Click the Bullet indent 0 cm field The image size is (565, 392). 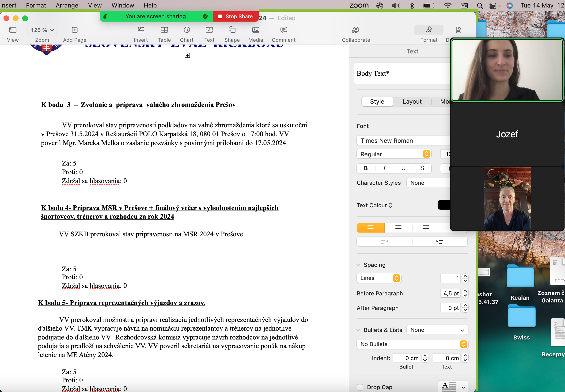point(406,358)
